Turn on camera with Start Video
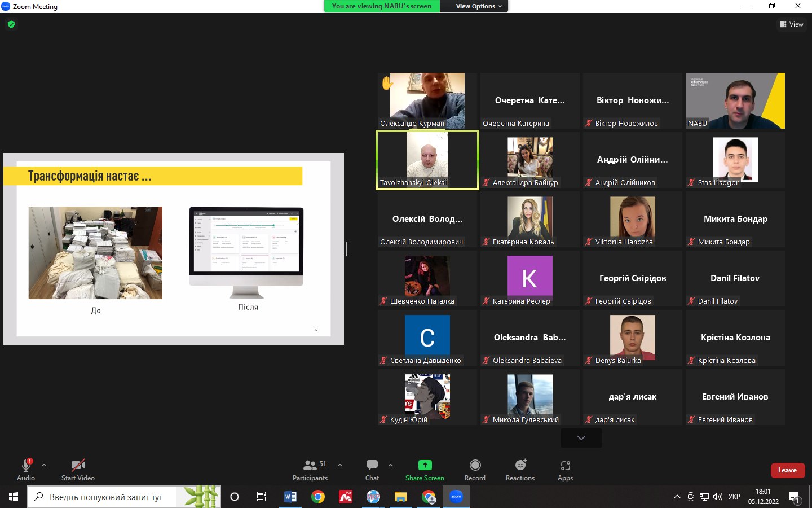The width and height of the screenshot is (812, 508). point(78,470)
